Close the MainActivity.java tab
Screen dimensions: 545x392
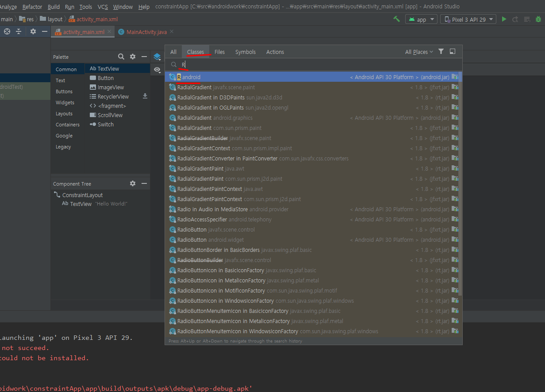(x=172, y=32)
